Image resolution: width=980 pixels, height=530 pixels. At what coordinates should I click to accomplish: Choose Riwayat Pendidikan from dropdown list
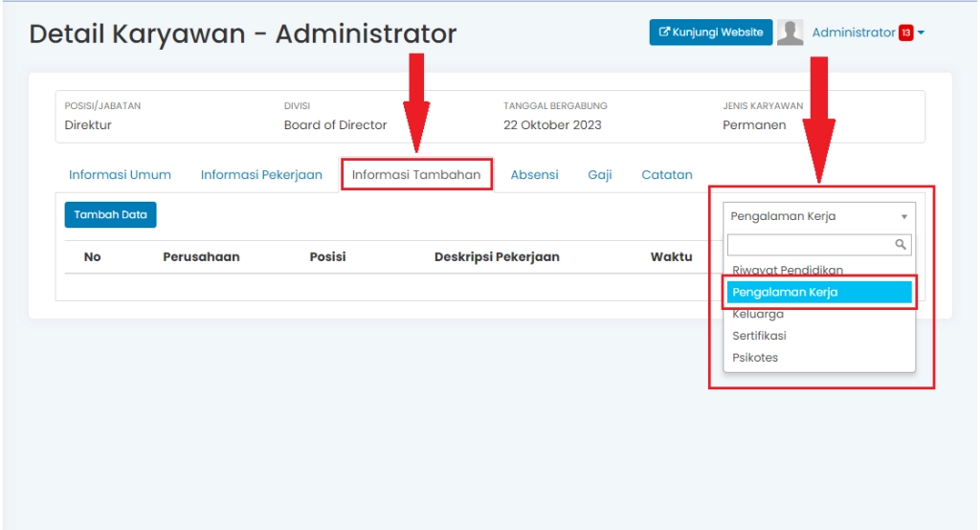pyautogui.click(x=787, y=271)
